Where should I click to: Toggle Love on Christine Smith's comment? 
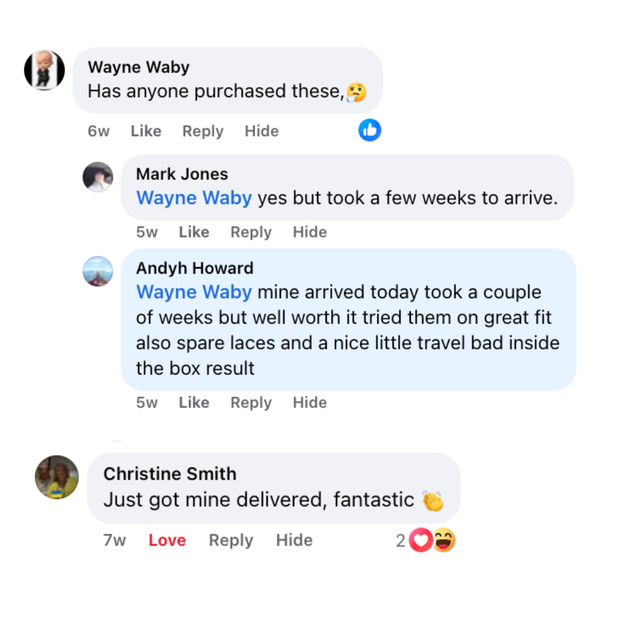pyautogui.click(x=167, y=540)
